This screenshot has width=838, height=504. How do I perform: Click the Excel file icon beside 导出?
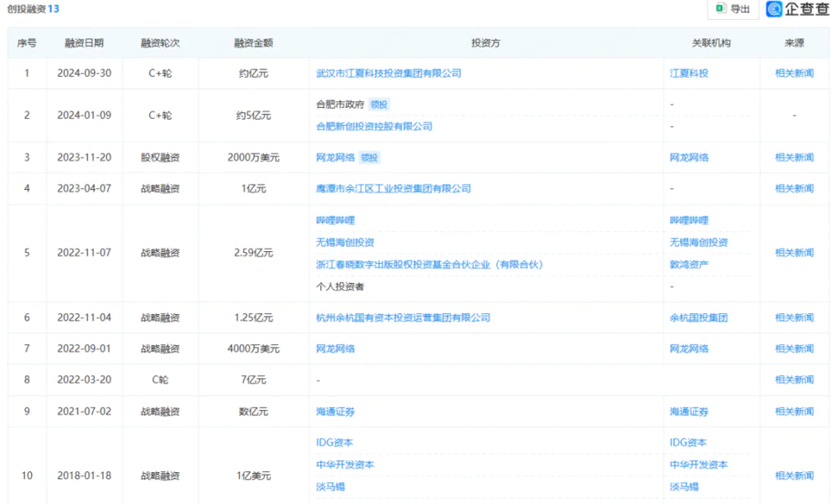[722, 8]
